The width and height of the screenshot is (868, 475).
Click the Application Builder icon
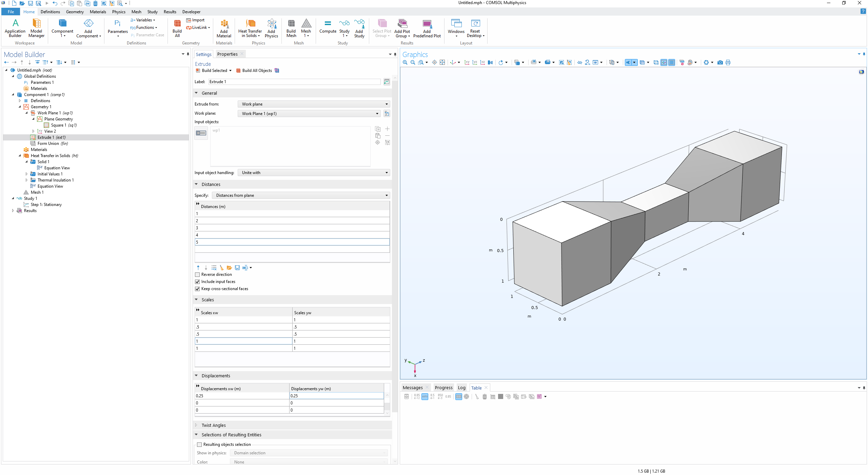click(15, 28)
